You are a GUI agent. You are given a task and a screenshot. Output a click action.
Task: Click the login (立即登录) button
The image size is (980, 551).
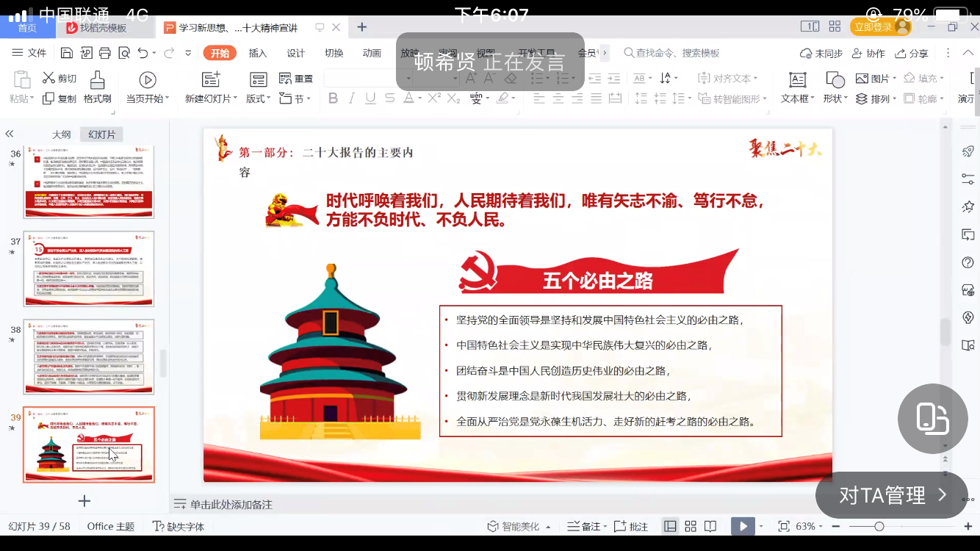(879, 27)
